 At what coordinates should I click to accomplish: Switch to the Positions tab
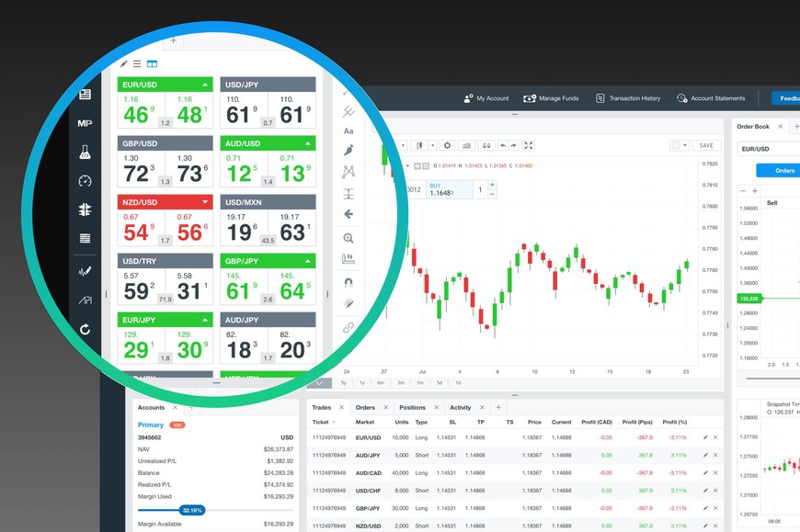click(x=412, y=407)
